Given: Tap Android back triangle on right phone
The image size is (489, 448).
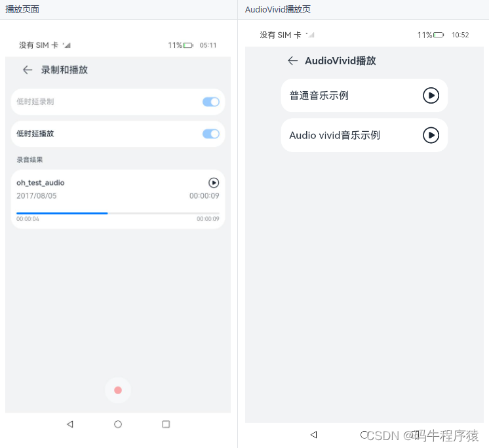Looking at the screenshot, I should pos(314,435).
